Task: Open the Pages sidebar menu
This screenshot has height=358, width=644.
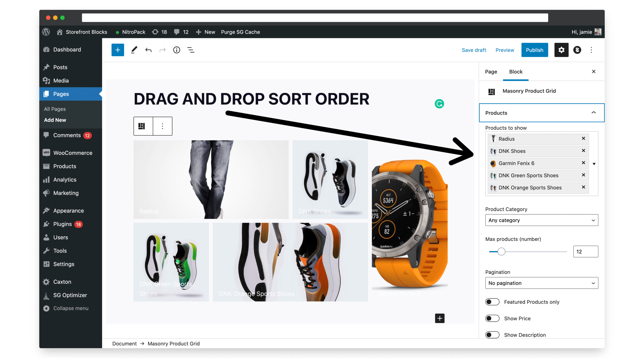Action: click(x=70, y=94)
